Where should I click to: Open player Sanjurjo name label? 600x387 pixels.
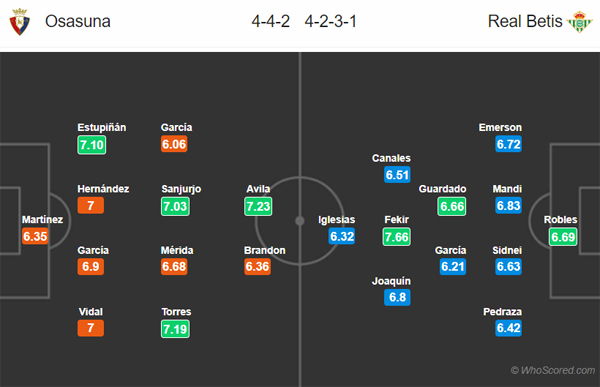[181, 189]
